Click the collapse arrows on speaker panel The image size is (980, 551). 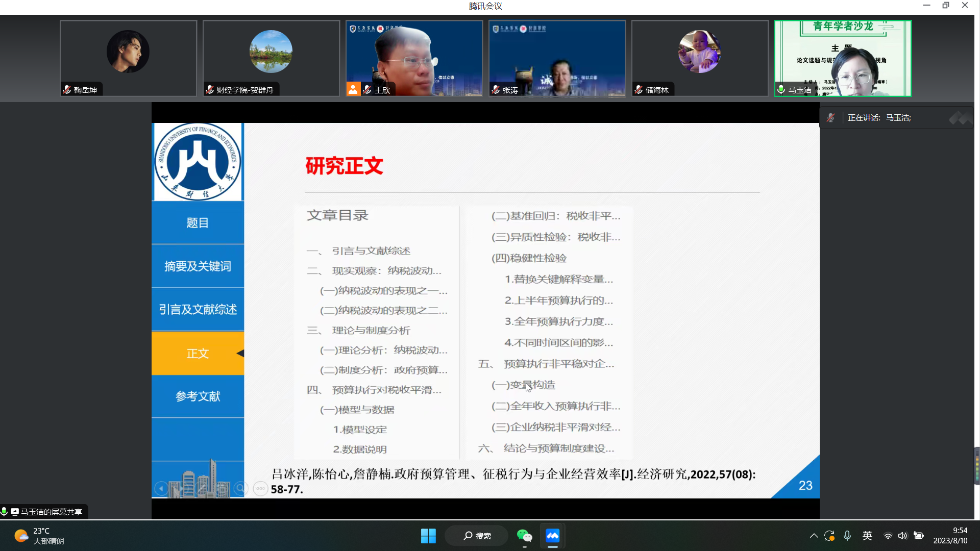(961, 118)
